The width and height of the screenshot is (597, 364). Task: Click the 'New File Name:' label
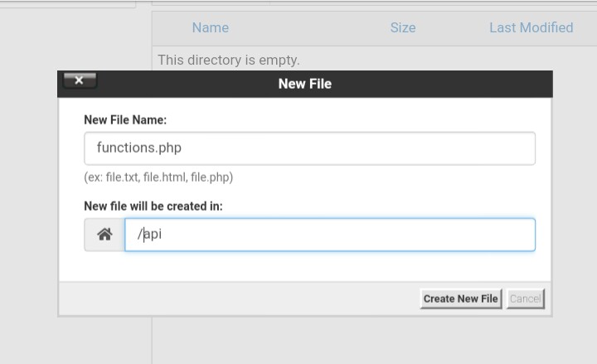125,120
